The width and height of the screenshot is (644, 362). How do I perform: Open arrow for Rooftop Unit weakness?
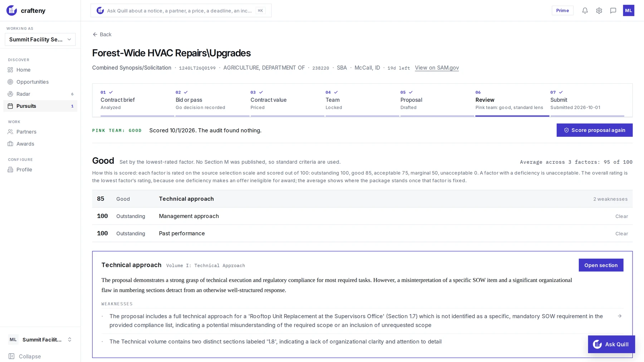coord(620,316)
